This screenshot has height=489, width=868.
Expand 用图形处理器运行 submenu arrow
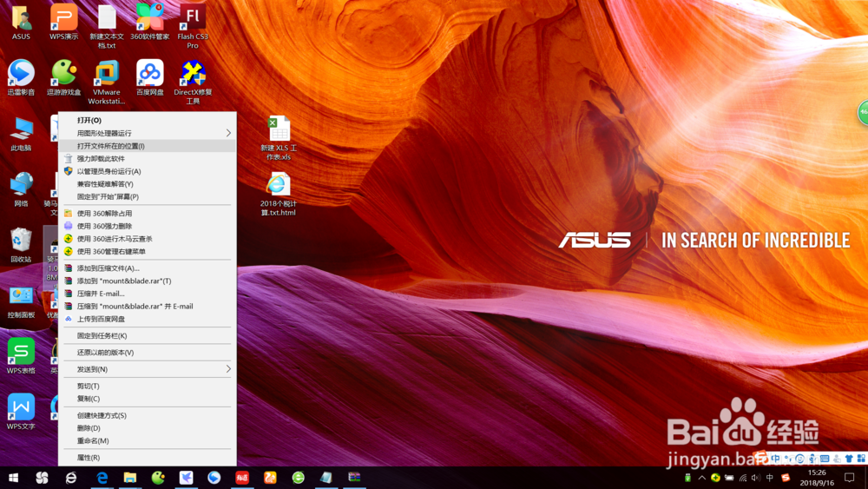[x=228, y=133]
